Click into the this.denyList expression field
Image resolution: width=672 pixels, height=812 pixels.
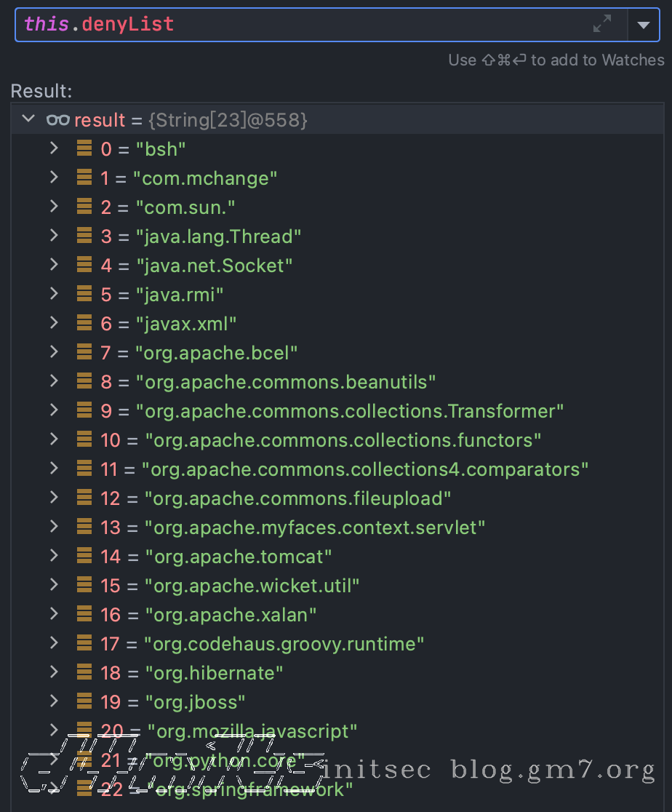click(291, 24)
